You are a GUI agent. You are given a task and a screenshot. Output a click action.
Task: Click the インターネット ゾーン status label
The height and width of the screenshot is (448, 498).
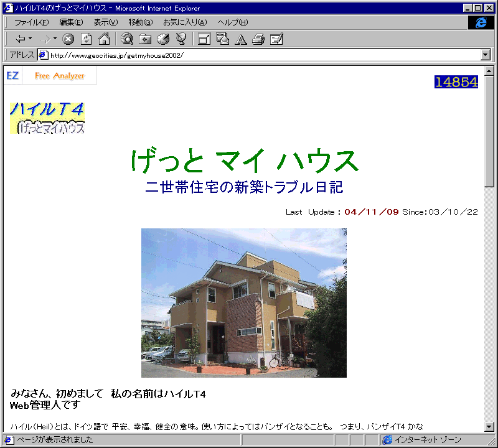coord(428,440)
